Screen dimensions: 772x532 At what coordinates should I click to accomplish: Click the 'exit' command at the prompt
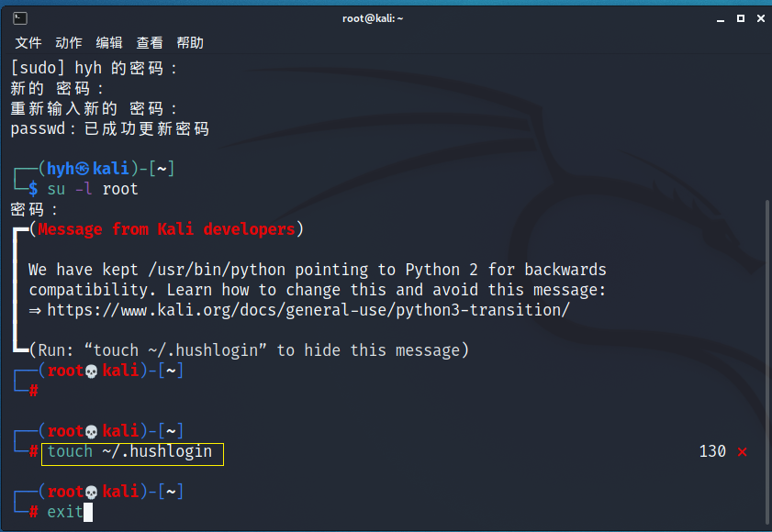coord(64,512)
